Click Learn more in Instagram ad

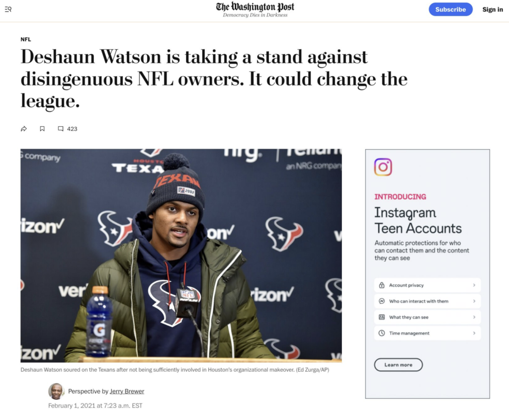[398, 365]
